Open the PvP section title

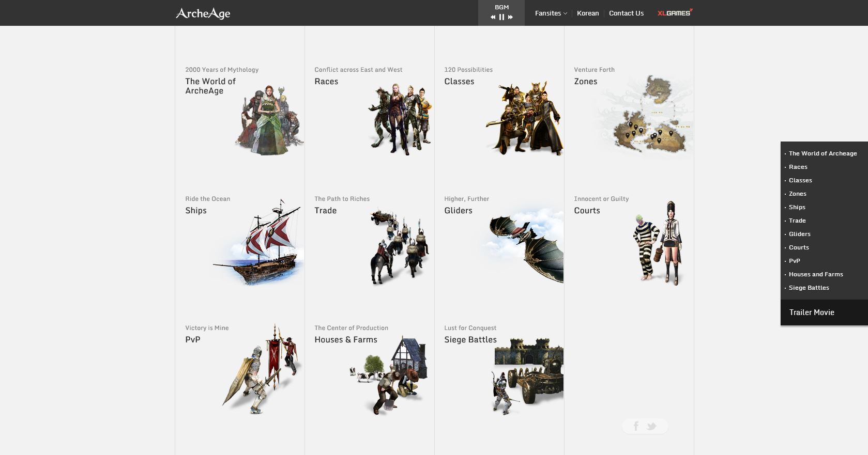pos(193,339)
